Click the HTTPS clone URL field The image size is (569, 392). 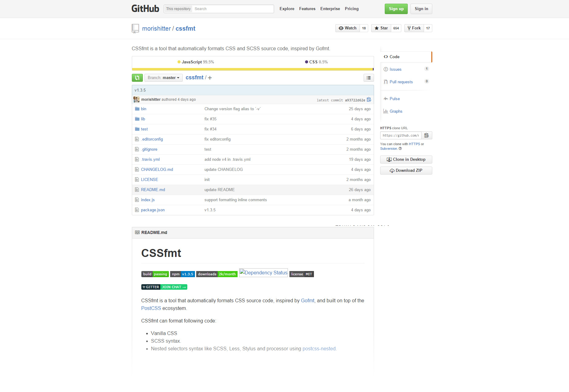[x=401, y=135]
